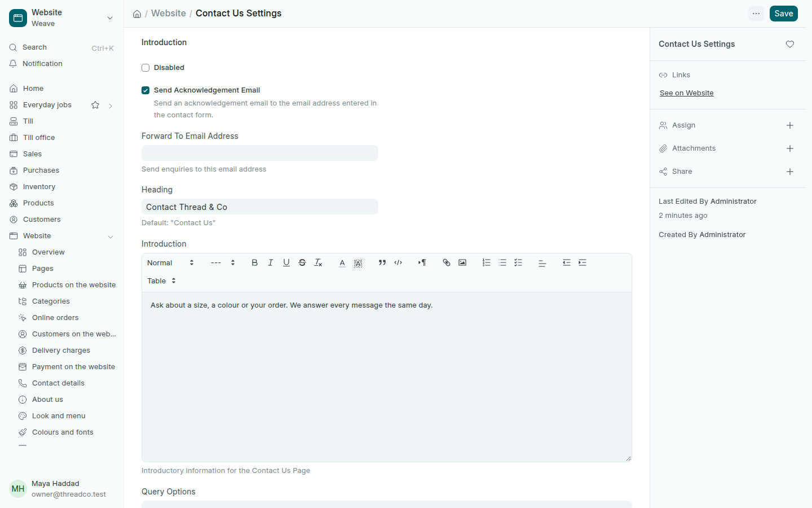Edit the Heading field Contact Thread & Co
Screen dimensions: 812x508
pyautogui.click(x=260, y=207)
